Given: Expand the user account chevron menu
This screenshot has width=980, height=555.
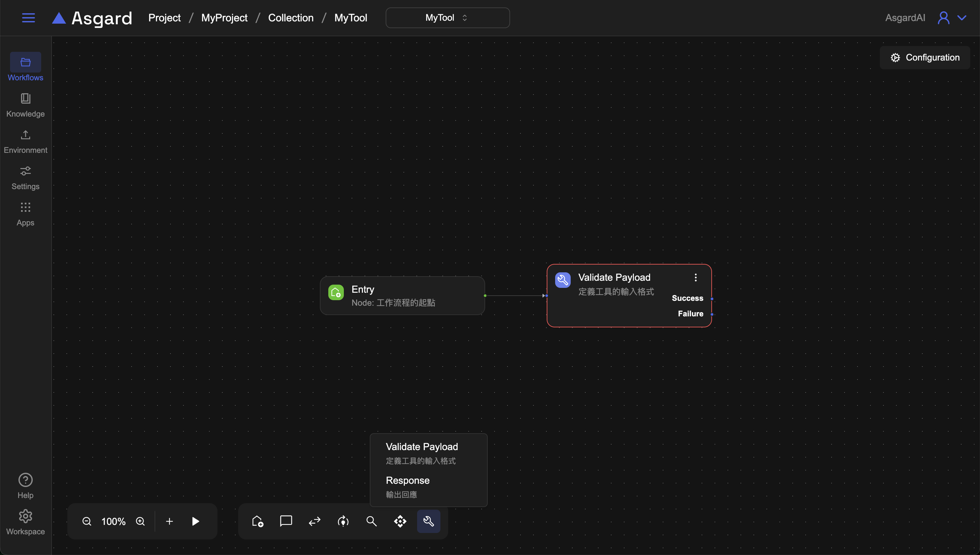Looking at the screenshot, I should [962, 18].
